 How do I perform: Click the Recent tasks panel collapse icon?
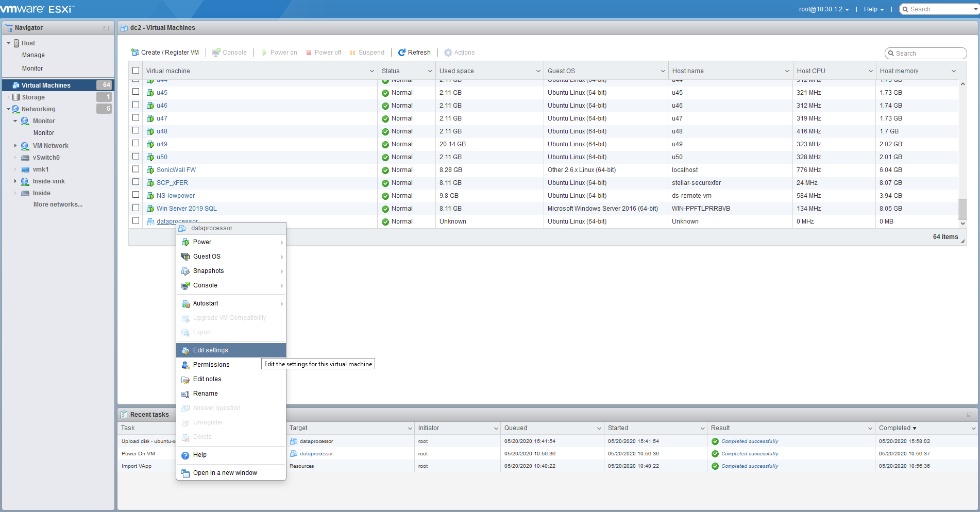[969, 415]
